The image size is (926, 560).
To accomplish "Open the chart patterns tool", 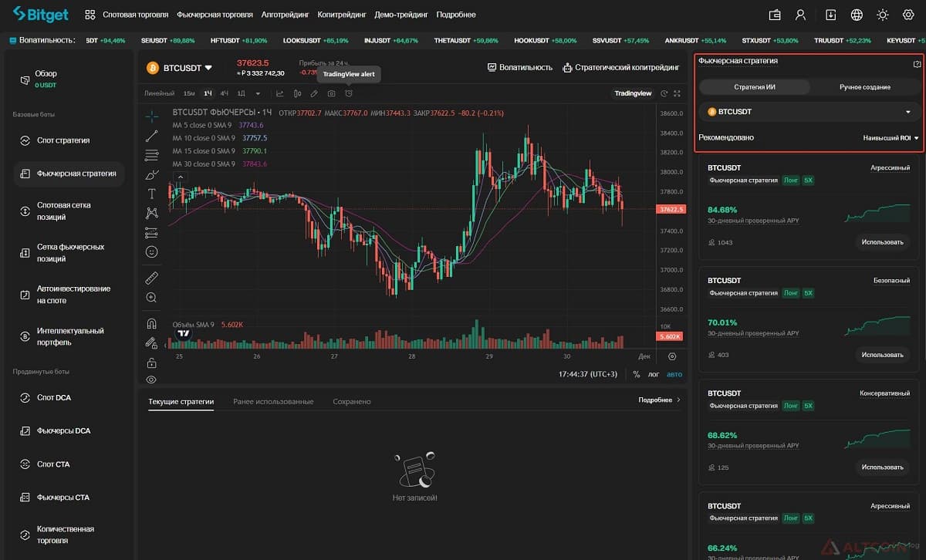I will tap(151, 213).
